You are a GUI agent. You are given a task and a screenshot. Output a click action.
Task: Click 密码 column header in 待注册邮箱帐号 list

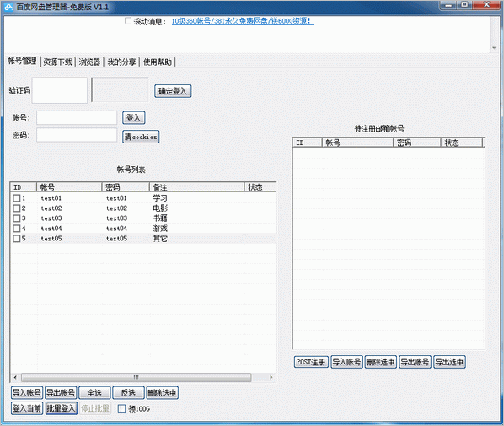point(417,143)
